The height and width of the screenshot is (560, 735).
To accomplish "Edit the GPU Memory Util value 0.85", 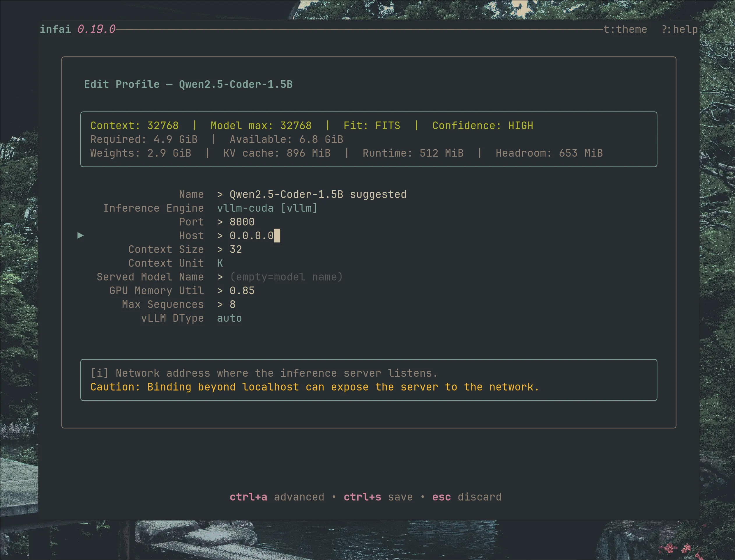I will (x=242, y=291).
